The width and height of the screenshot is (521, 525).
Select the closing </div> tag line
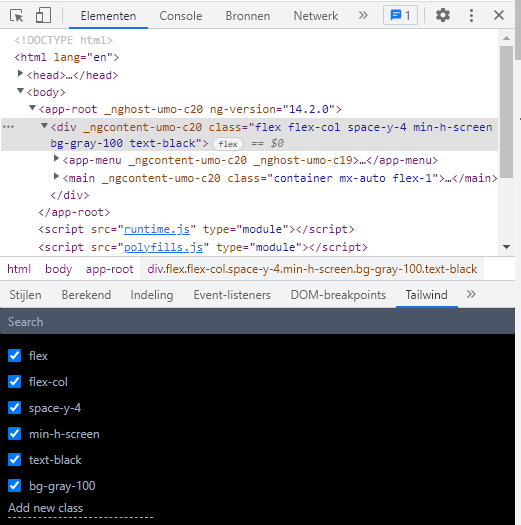pos(70,195)
